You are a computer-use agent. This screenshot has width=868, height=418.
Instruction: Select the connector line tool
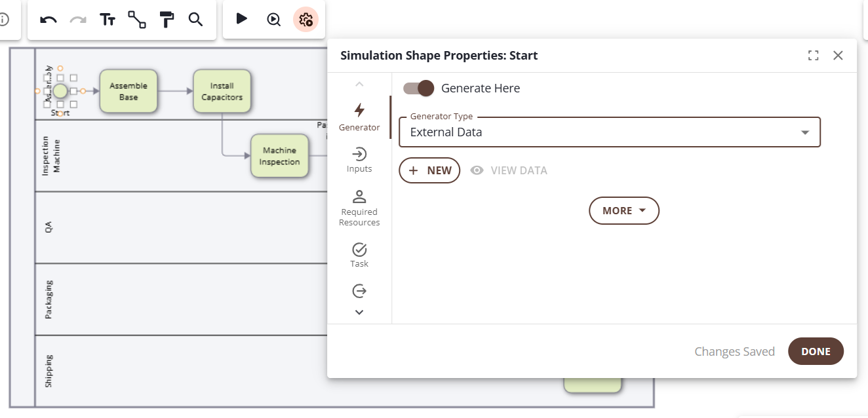pyautogui.click(x=136, y=20)
